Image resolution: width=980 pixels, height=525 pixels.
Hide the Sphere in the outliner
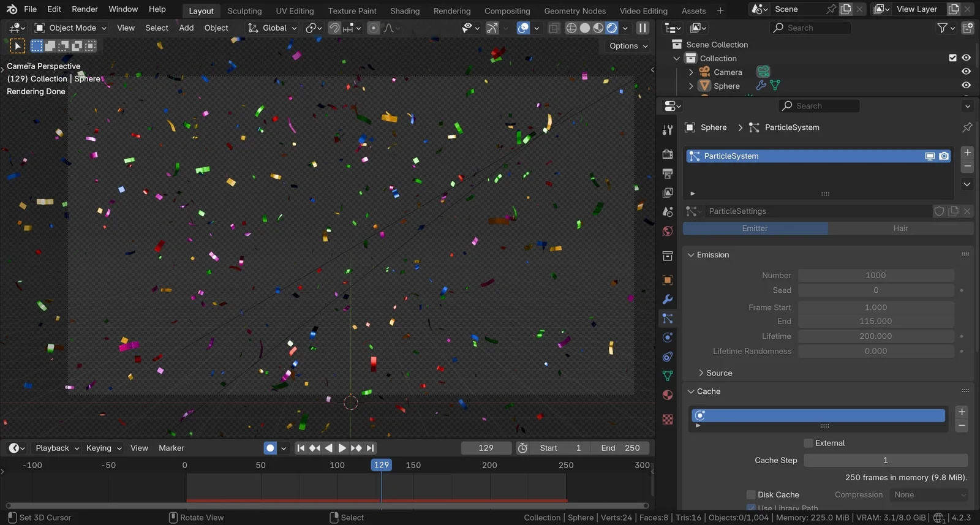966,86
